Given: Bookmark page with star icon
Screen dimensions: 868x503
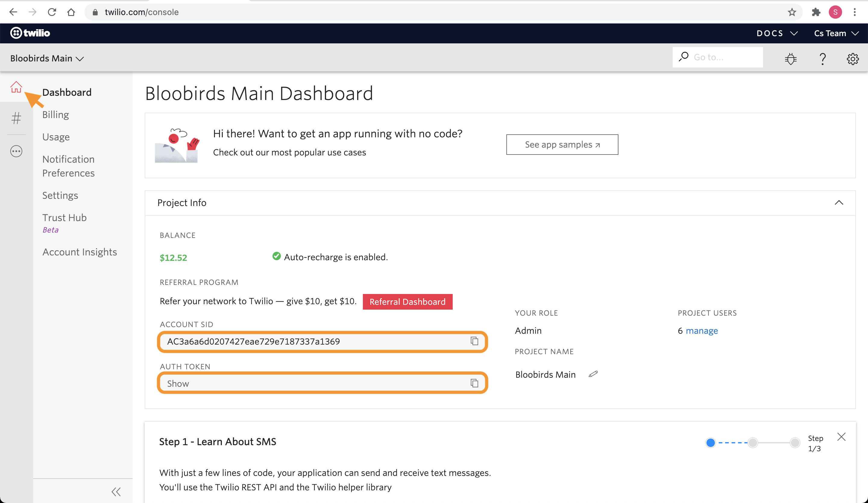Looking at the screenshot, I should point(792,12).
